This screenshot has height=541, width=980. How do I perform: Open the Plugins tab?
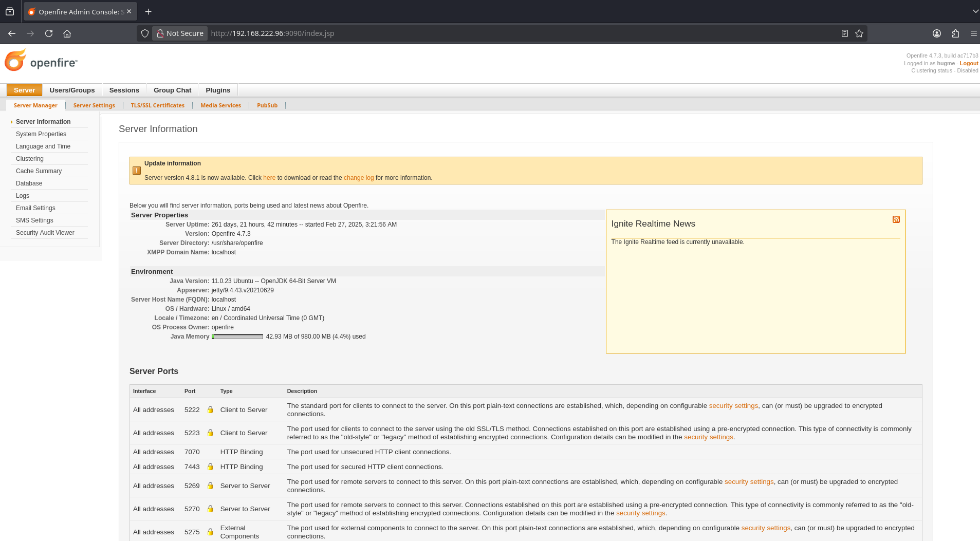pyautogui.click(x=218, y=90)
